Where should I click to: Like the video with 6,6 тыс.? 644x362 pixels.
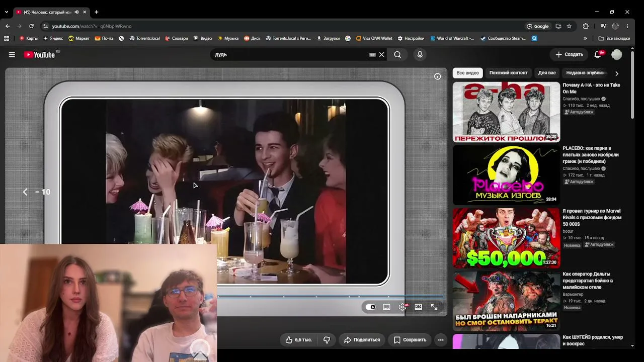coord(299,340)
